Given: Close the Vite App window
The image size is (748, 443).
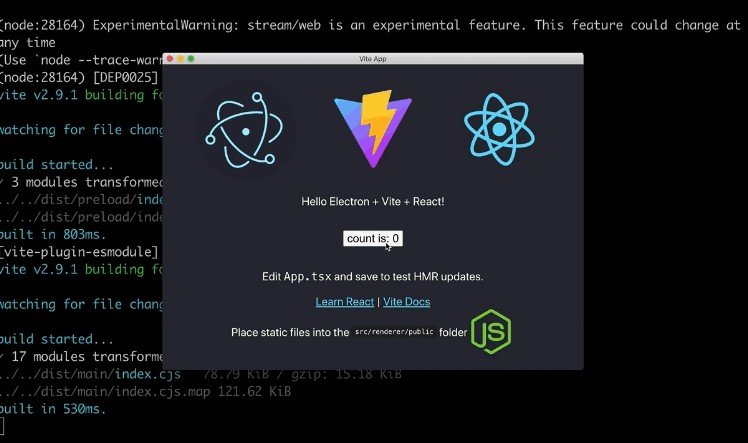Looking at the screenshot, I should pyautogui.click(x=170, y=59).
